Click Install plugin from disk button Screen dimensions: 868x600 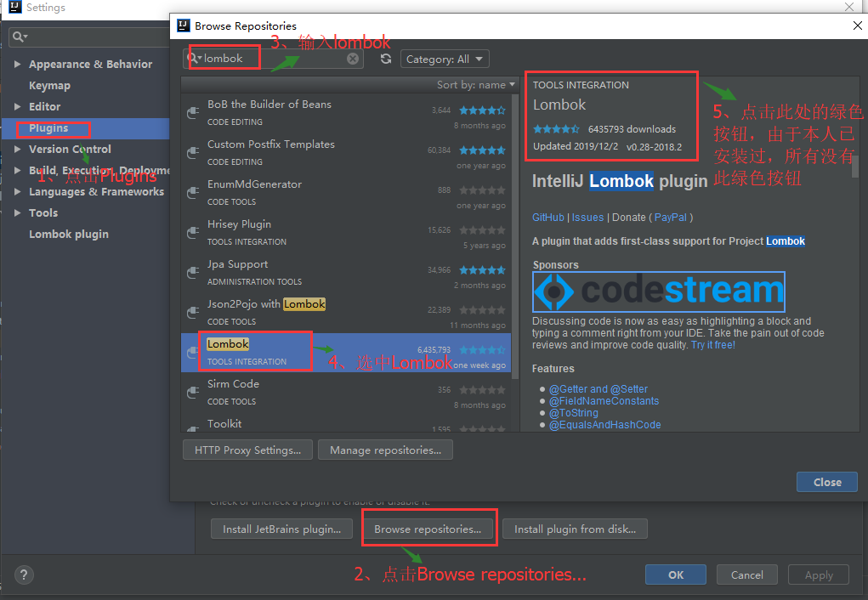[576, 529]
